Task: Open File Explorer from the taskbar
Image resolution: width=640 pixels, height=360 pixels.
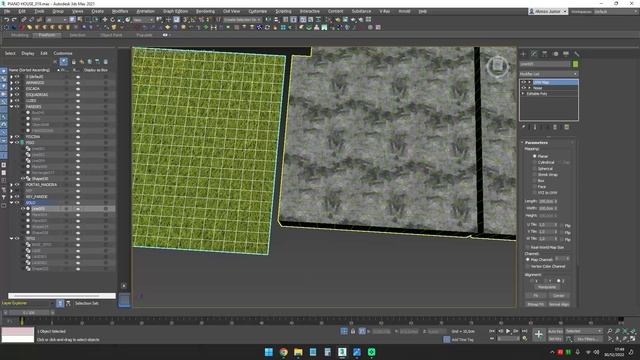Action: pos(298,352)
